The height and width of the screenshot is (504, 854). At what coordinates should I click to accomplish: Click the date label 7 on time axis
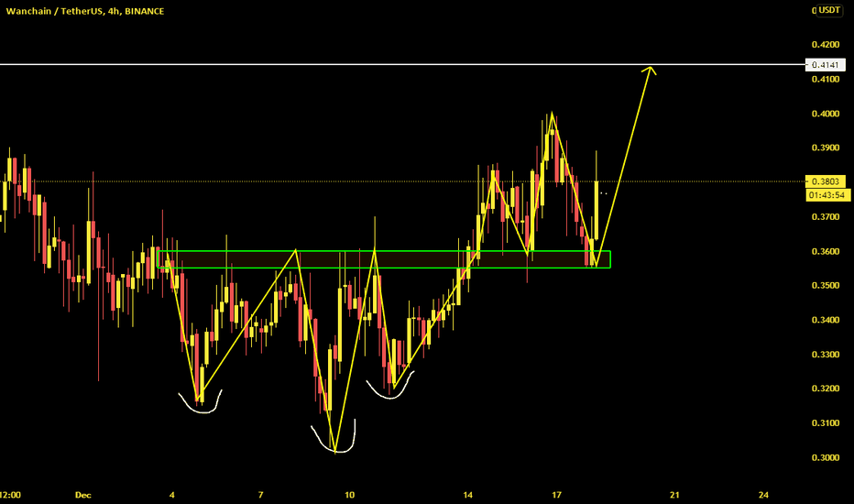[x=260, y=495]
